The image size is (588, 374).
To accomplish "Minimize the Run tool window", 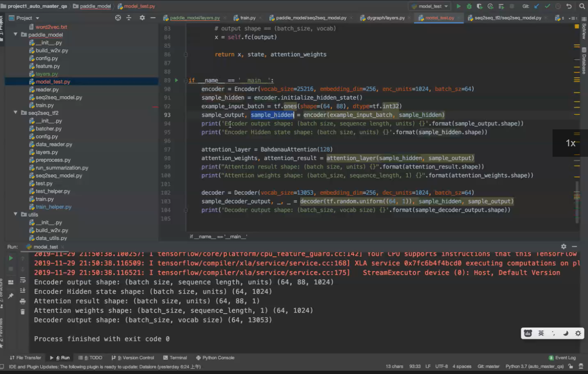I will coord(574,246).
